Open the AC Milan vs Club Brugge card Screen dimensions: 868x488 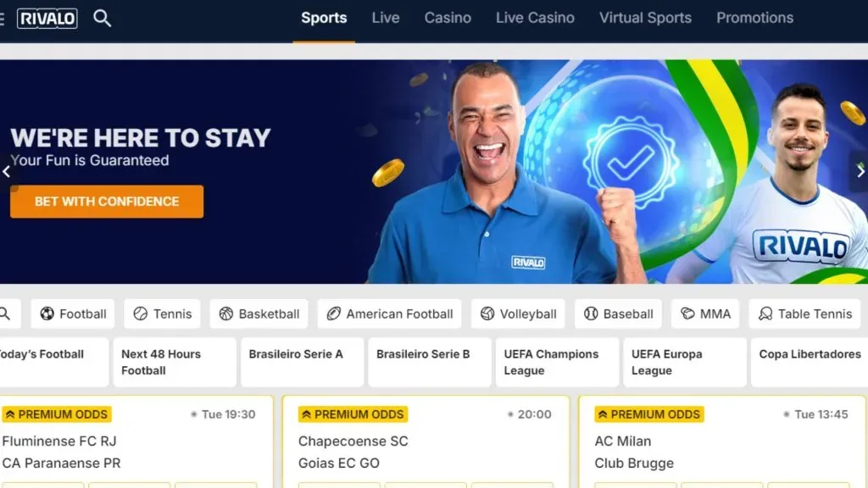pyautogui.click(x=722, y=441)
